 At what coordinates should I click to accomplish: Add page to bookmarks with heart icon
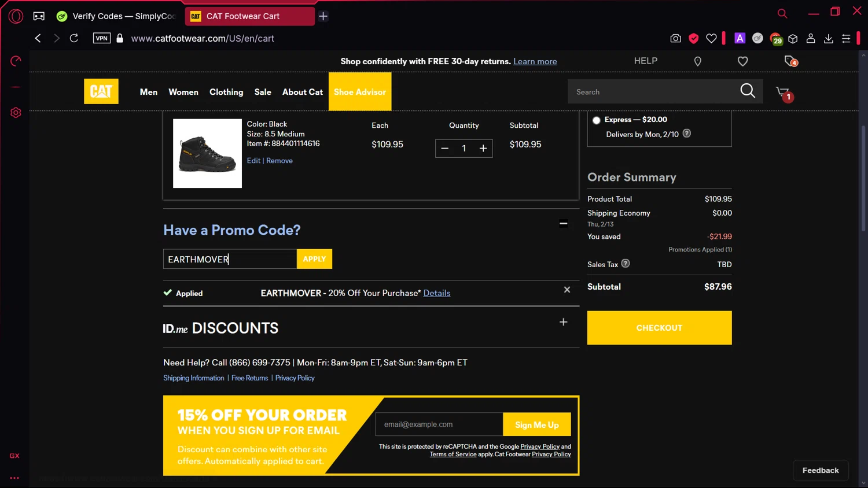coord(711,38)
